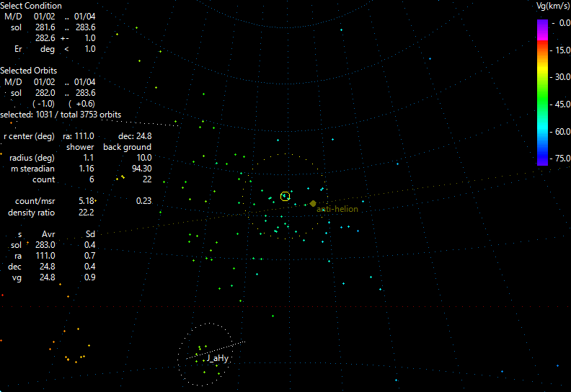
Task: Click the yellow circled radiant center marker
Action: 285,196
